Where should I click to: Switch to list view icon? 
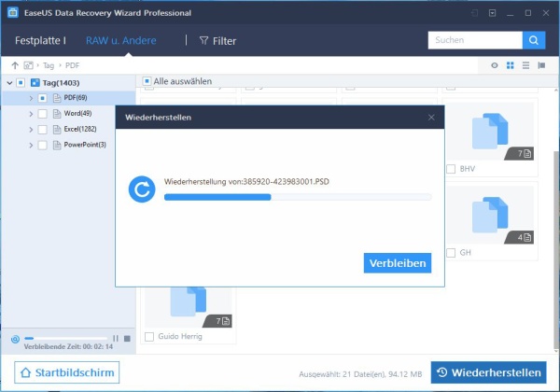(x=525, y=65)
